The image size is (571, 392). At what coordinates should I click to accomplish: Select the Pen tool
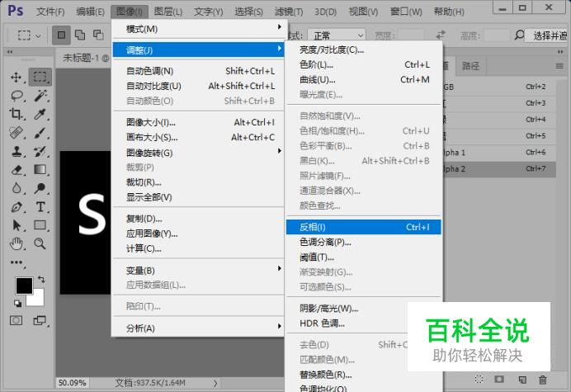pyautogui.click(x=17, y=207)
